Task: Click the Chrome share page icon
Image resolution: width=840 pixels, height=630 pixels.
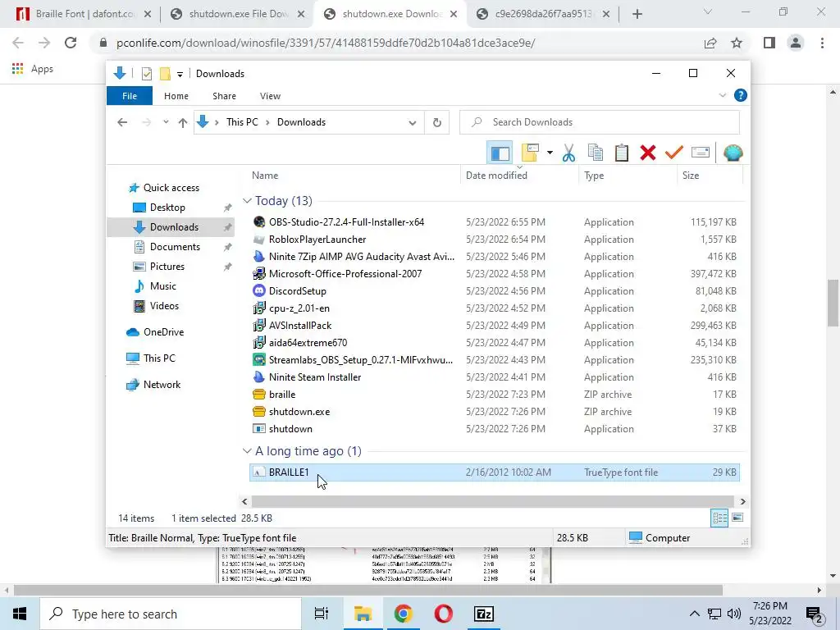Action: click(710, 43)
